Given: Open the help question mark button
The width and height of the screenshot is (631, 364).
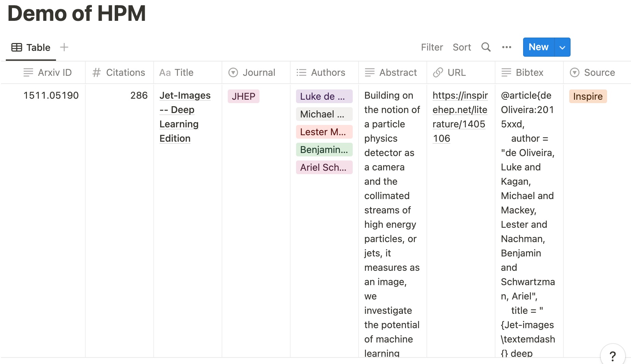Looking at the screenshot, I should coord(613,356).
